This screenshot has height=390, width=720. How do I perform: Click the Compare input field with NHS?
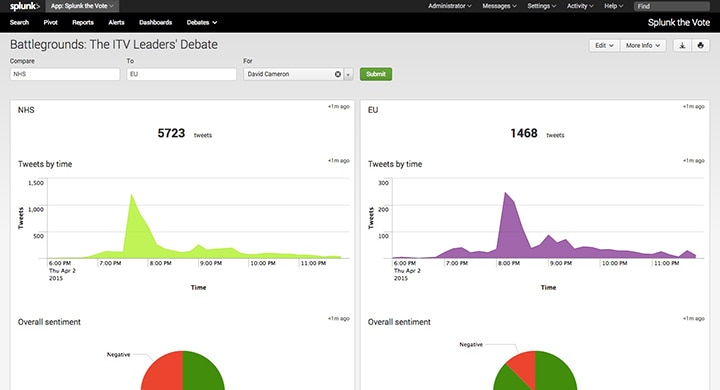[65, 74]
